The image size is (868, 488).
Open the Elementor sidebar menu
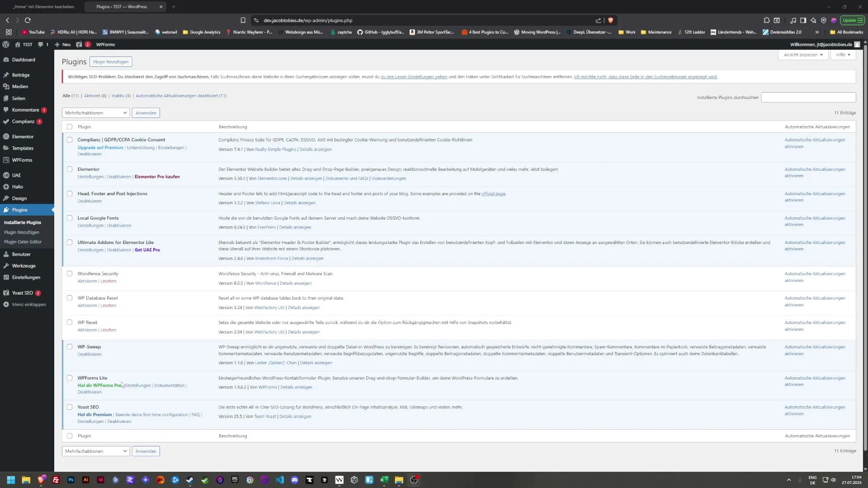tap(24, 136)
